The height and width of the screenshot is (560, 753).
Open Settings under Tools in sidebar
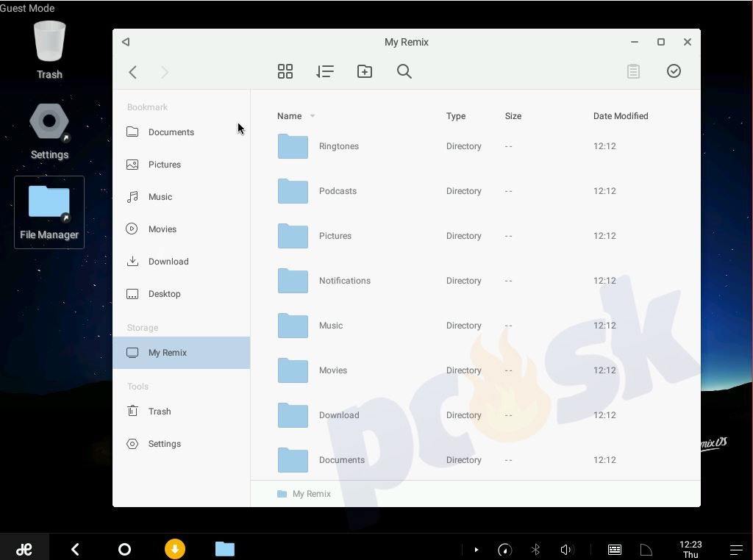181,444
